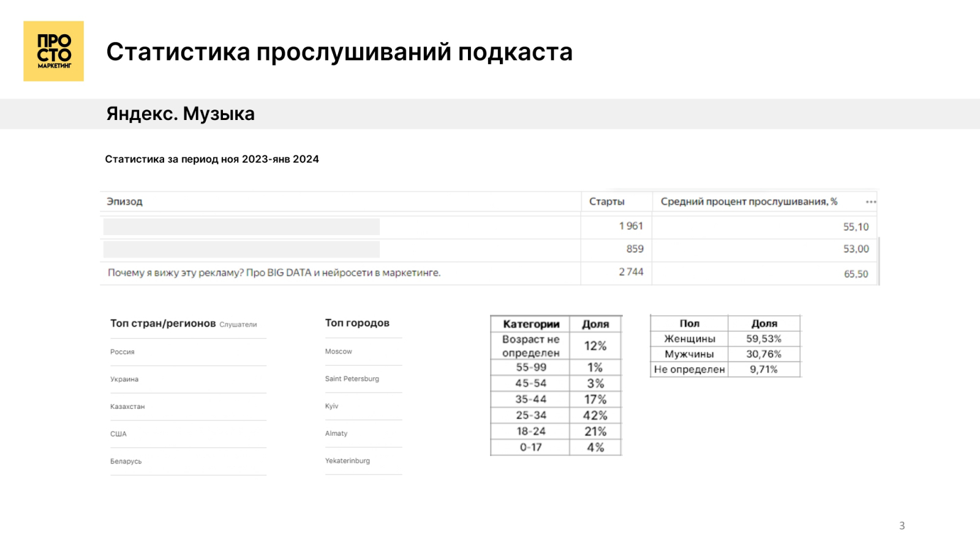The width and height of the screenshot is (980, 551).
Task: Select Almaty in top cities list
Action: pos(336,433)
